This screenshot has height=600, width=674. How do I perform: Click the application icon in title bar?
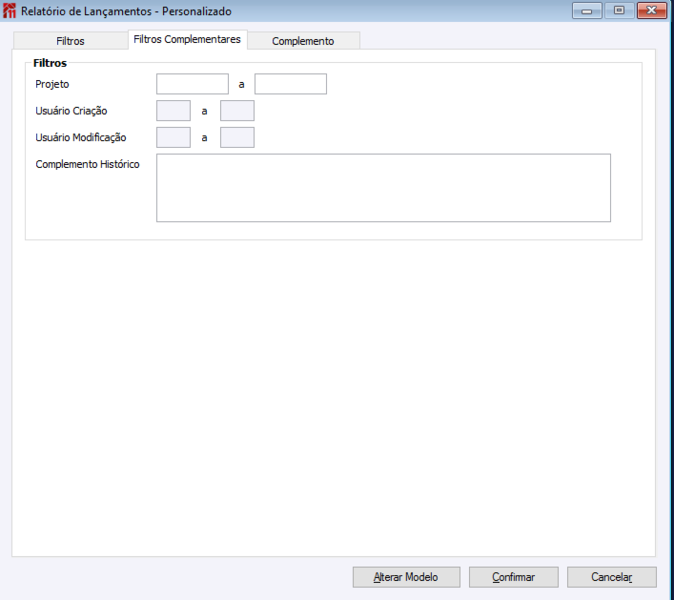point(9,11)
